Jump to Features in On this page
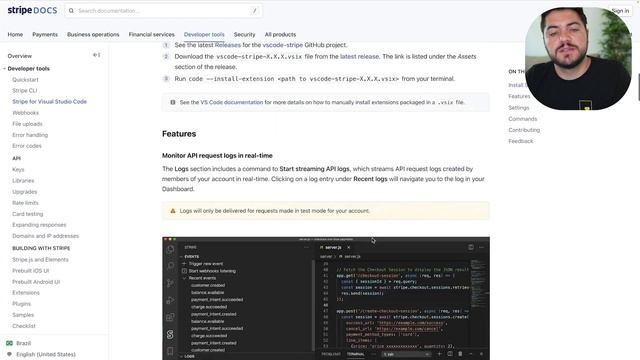The height and width of the screenshot is (360, 640). 519,96
